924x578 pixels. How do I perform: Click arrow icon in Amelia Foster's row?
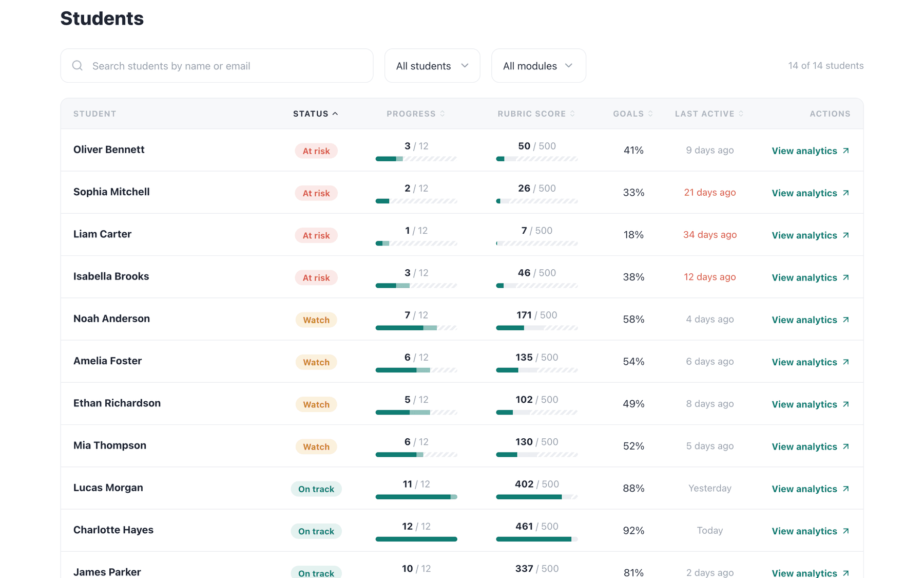point(846,362)
